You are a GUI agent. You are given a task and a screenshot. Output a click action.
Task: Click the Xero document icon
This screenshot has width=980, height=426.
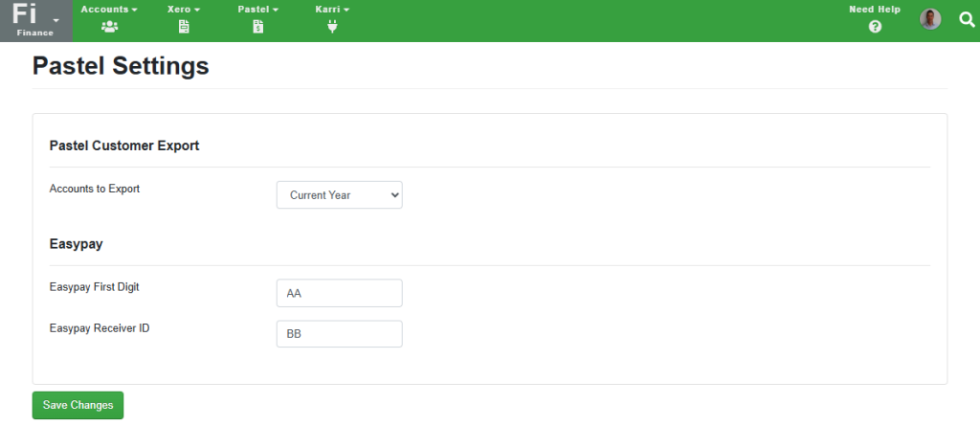pyautogui.click(x=184, y=26)
